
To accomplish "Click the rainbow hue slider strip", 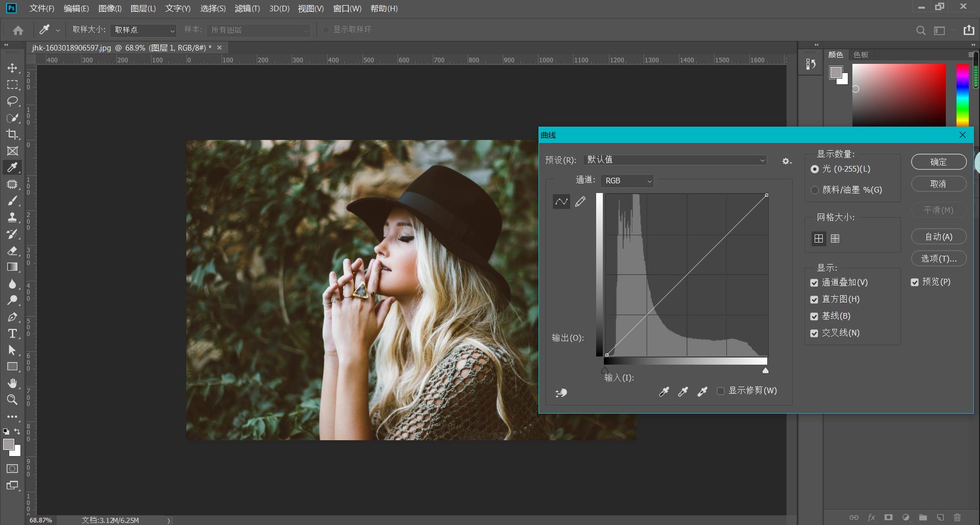I will point(962,94).
